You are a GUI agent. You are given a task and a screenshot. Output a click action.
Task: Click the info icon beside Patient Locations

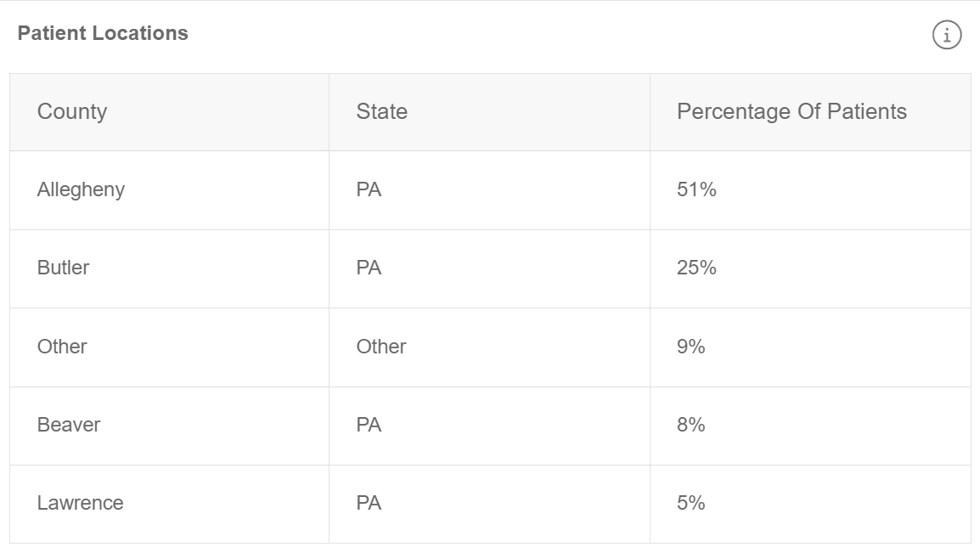pos(946,34)
